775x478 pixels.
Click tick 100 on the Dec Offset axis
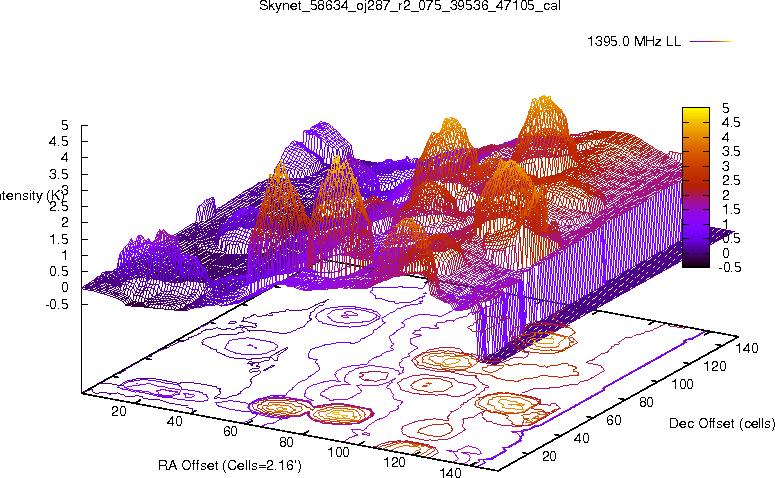682,384
